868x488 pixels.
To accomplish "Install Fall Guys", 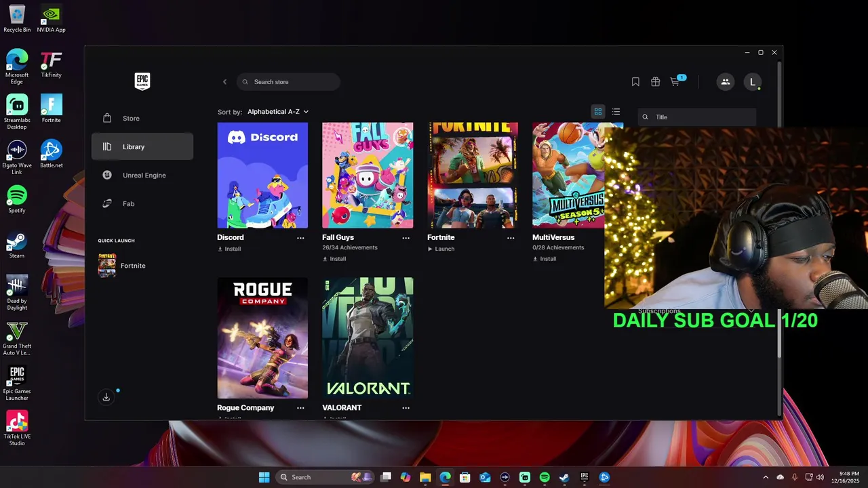I will tap(334, 259).
